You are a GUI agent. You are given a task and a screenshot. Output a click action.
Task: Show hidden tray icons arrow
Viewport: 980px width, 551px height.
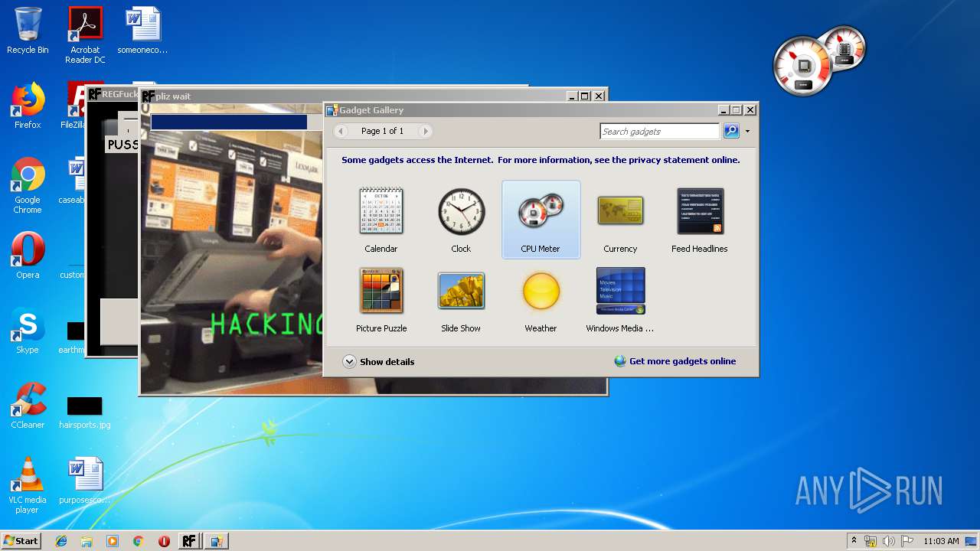point(854,540)
